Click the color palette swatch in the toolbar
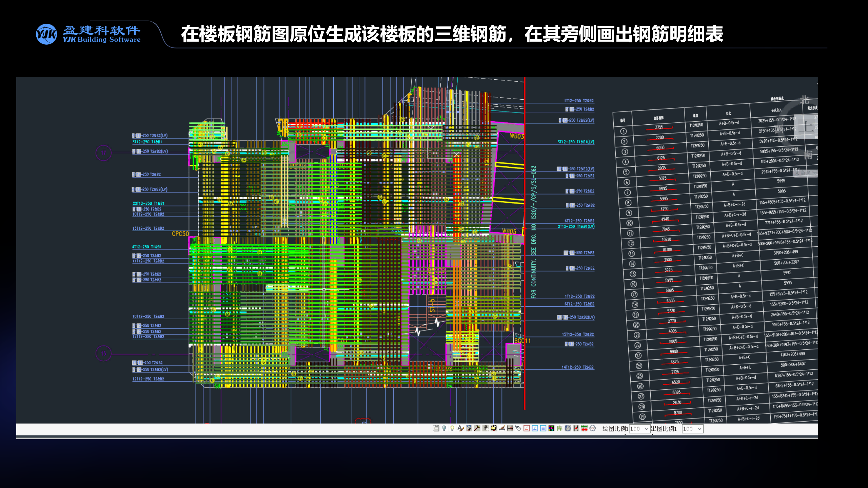Screen dimensions: 868x488 [551, 429]
